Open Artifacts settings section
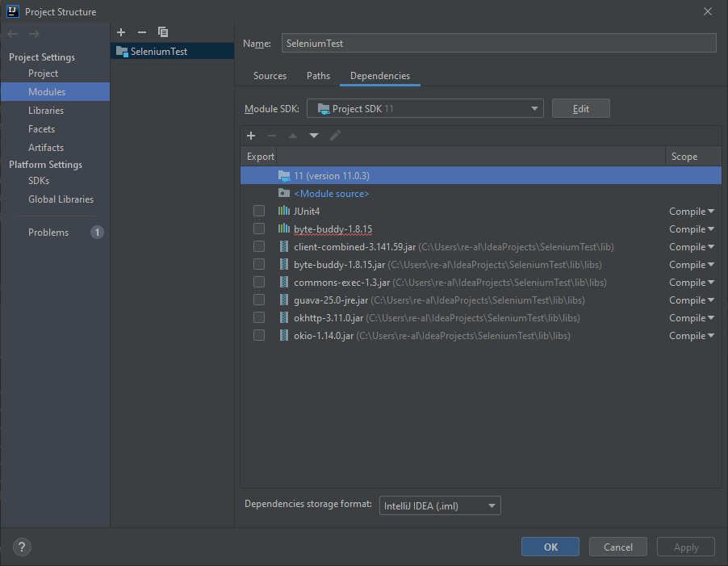Viewport: 728px width, 566px height. click(x=46, y=148)
